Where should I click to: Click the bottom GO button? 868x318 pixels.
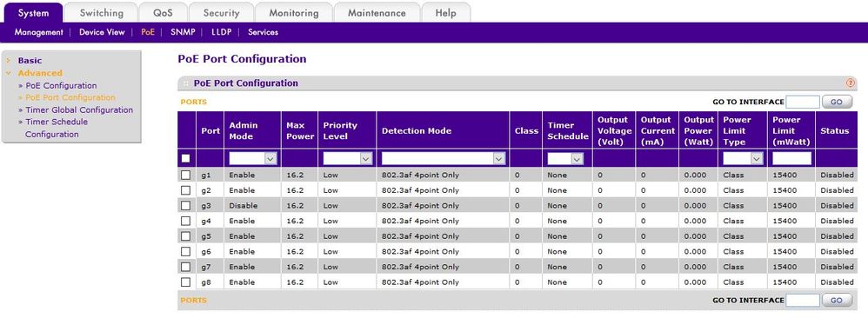[x=837, y=301]
